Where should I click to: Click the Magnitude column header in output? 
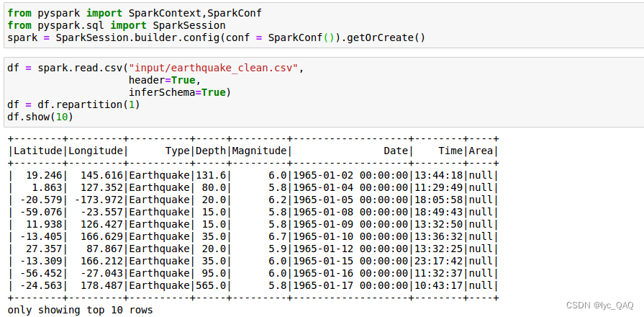259,151
